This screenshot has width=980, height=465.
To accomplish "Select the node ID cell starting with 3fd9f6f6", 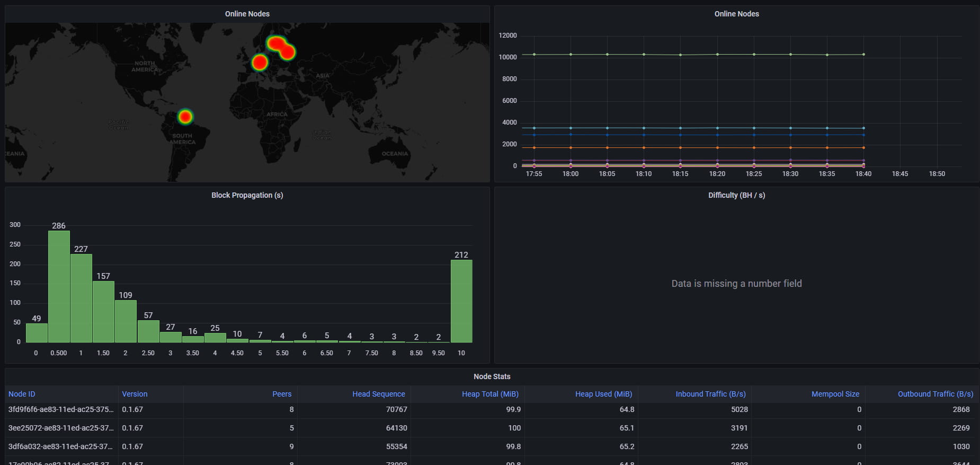I will coord(61,409).
